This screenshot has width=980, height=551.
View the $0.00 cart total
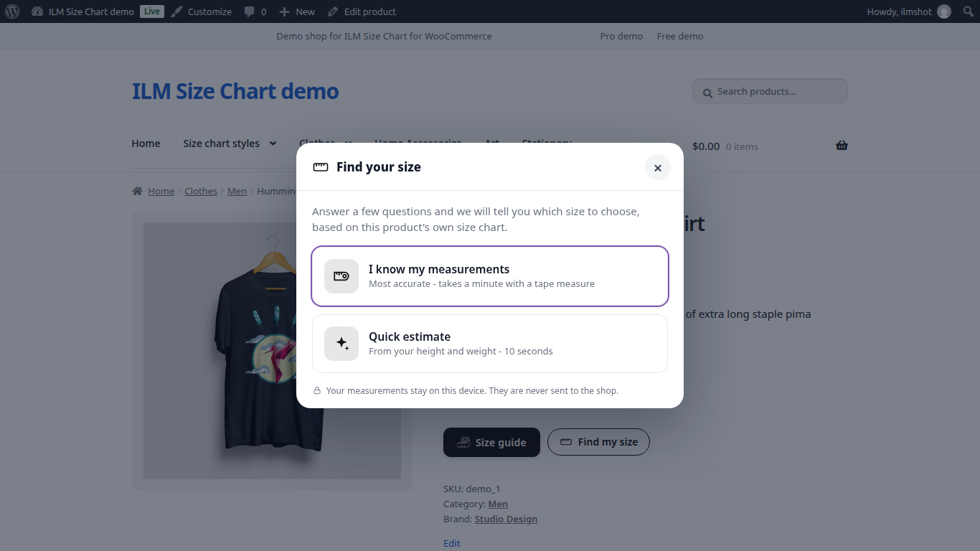[706, 146]
